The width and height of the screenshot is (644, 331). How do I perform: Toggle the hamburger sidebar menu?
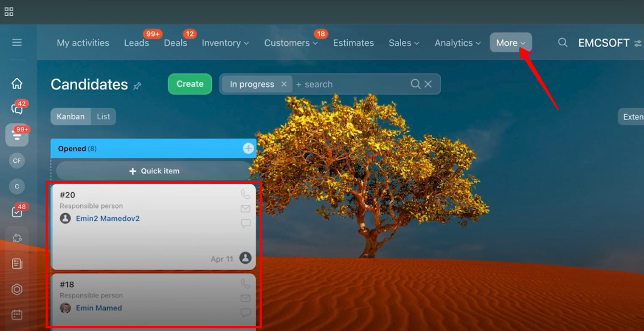(x=17, y=42)
